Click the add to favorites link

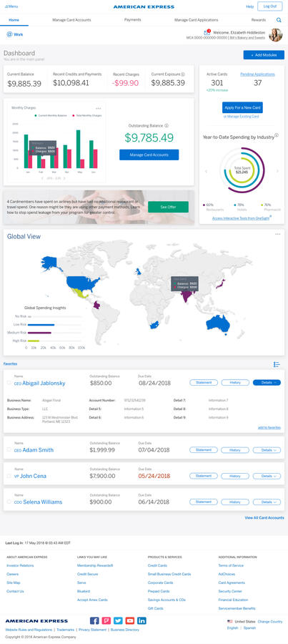pyautogui.click(x=269, y=428)
